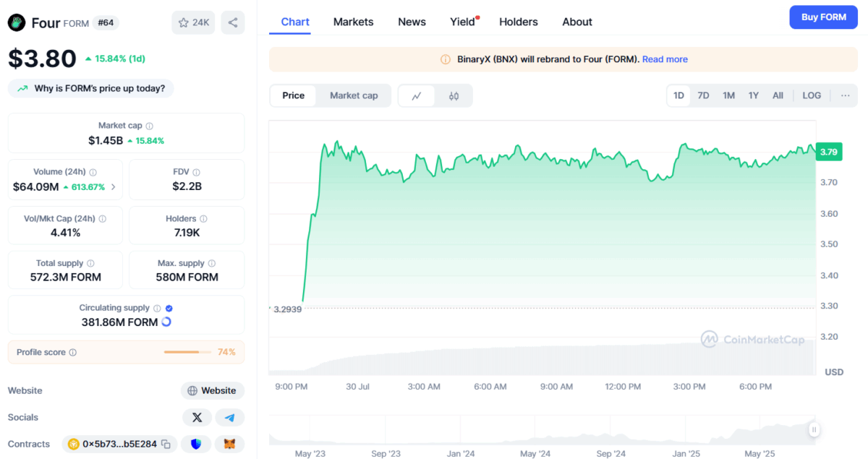Open the chart more options ellipsis
The width and height of the screenshot is (868, 459).
tap(845, 95)
